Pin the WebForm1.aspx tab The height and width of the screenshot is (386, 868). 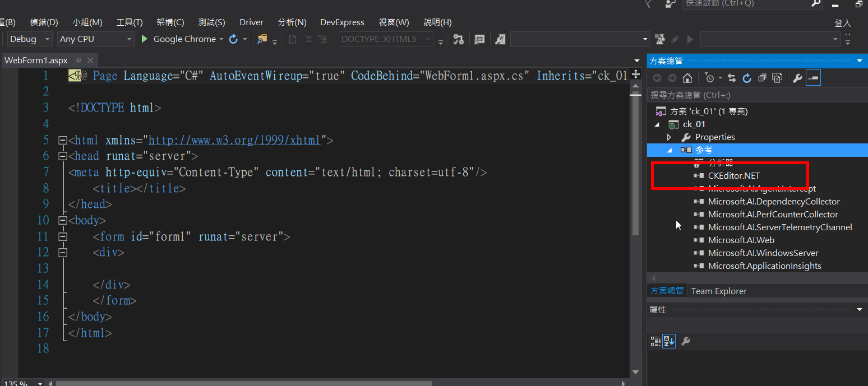click(78, 60)
